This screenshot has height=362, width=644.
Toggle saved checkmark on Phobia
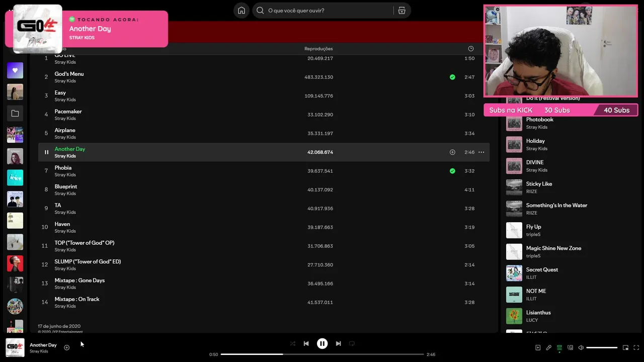point(452,171)
